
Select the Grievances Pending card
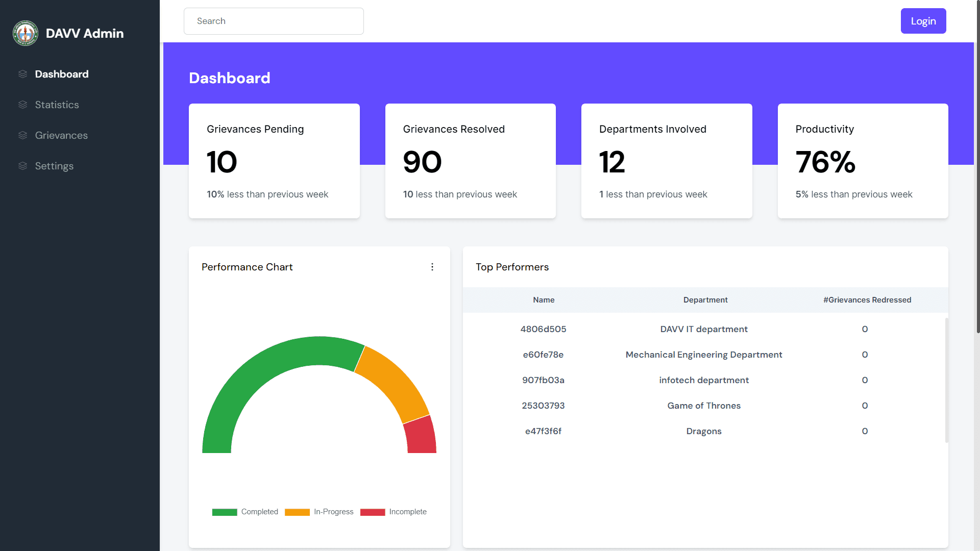click(274, 161)
